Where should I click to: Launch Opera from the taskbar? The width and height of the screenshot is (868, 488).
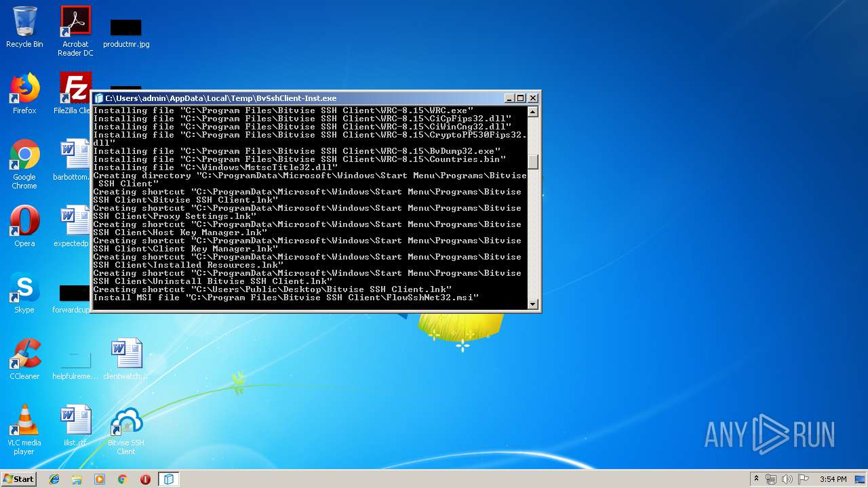(x=145, y=479)
